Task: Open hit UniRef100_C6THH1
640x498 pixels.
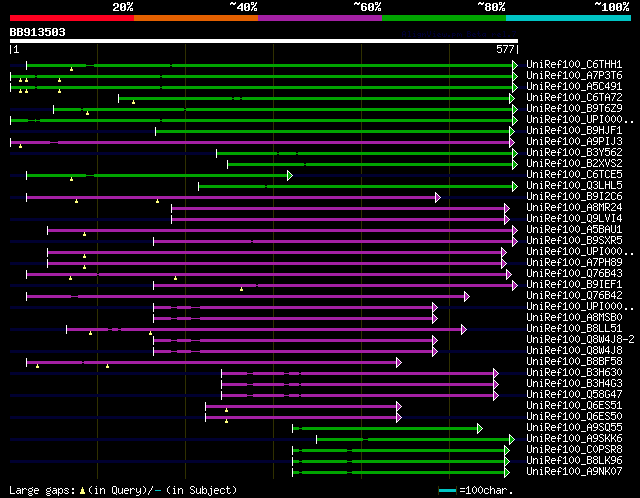Action: point(574,64)
